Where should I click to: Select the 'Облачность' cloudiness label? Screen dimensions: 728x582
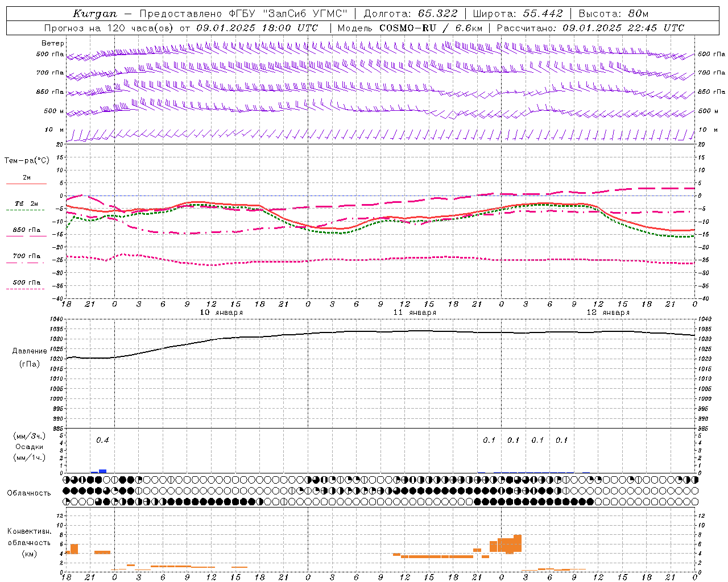click(29, 493)
